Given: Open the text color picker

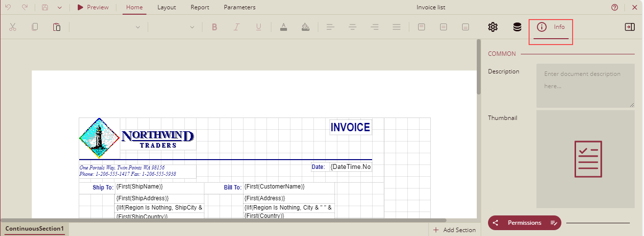Looking at the screenshot, I should point(284,27).
